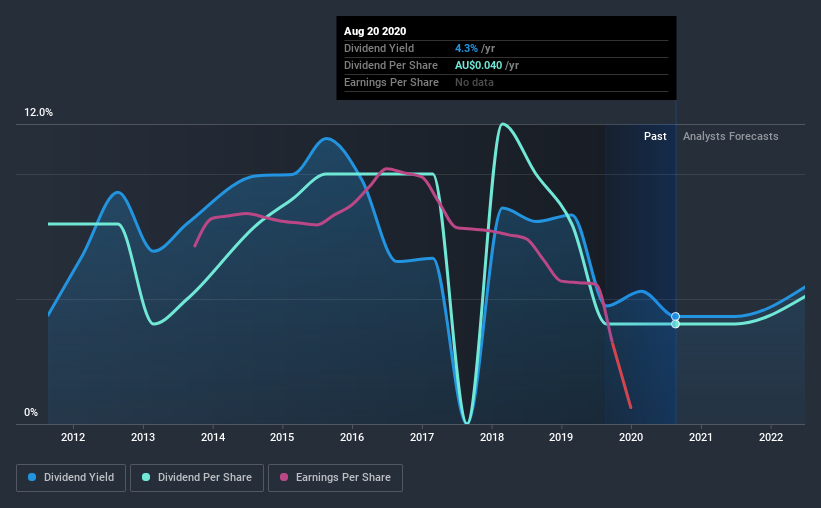
Task: Select the teal dividend per share data point marker
Action: [x=675, y=324]
